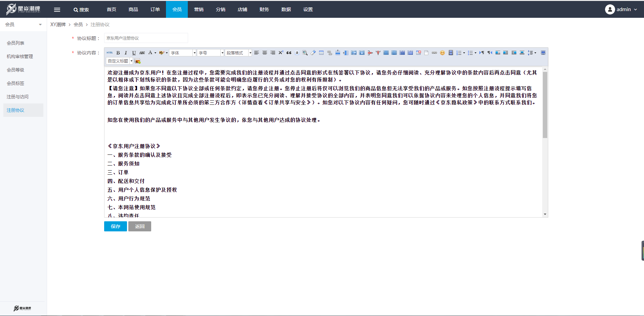Click the 协议标题 input field
The image size is (644, 316).
tap(146, 38)
